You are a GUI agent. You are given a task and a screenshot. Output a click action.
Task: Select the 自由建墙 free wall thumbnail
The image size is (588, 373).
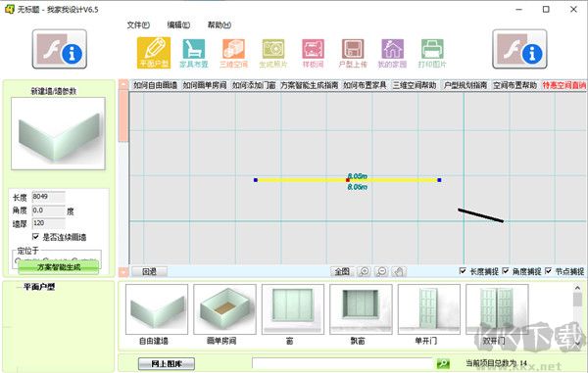click(157, 309)
